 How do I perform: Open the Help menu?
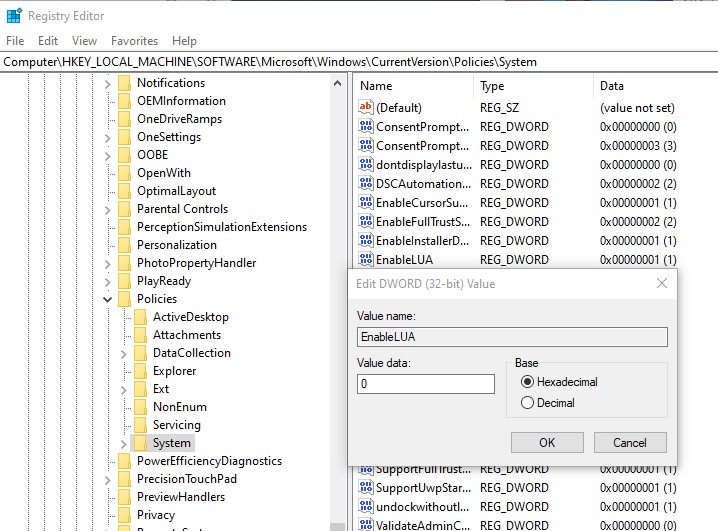184,41
